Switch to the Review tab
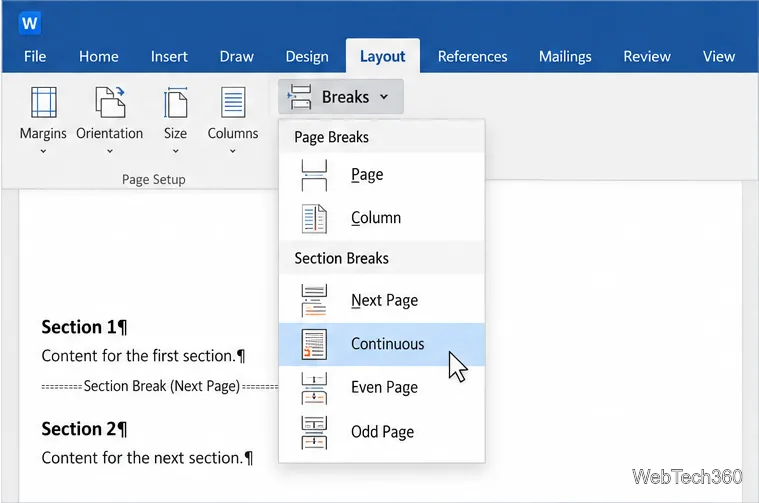The width and height of the screenshot is (759, 503). point(647,57)
